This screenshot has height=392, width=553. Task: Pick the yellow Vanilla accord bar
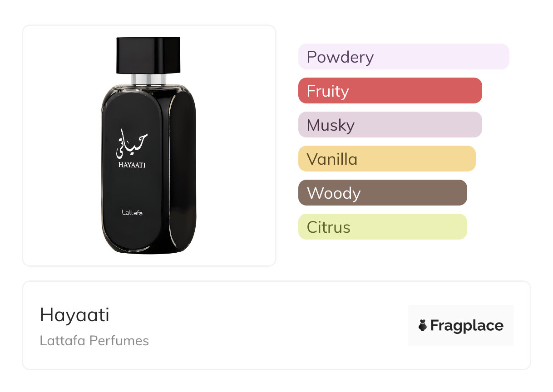pyautogui.click(x=386, y=159)
